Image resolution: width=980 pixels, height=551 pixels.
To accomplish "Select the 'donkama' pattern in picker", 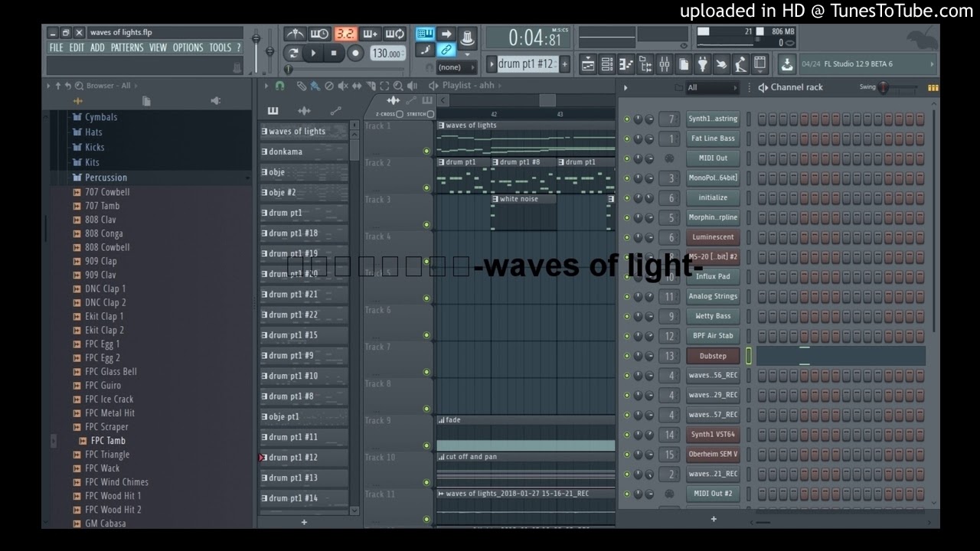I will tap(304, 152).
